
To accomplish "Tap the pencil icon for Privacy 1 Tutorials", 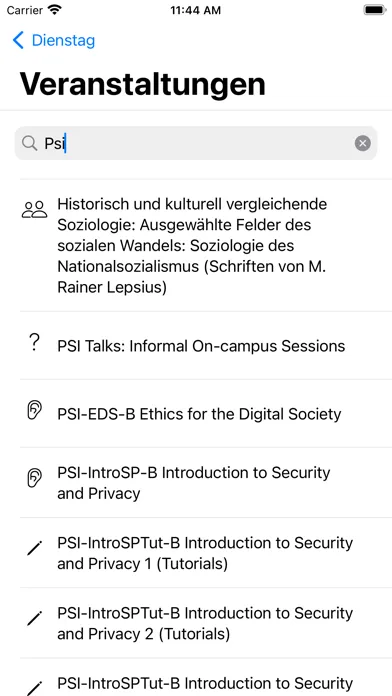I will (34, 549).
